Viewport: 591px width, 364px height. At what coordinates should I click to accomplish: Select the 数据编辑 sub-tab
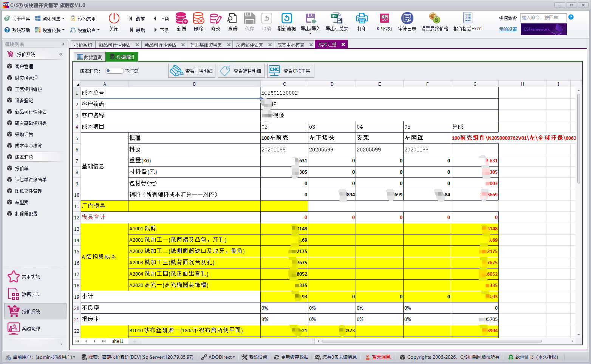(122, 57)
